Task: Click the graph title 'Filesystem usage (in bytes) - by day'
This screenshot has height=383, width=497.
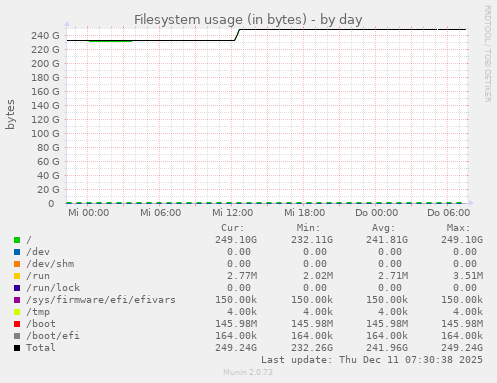Action: [x=248, y=20]
